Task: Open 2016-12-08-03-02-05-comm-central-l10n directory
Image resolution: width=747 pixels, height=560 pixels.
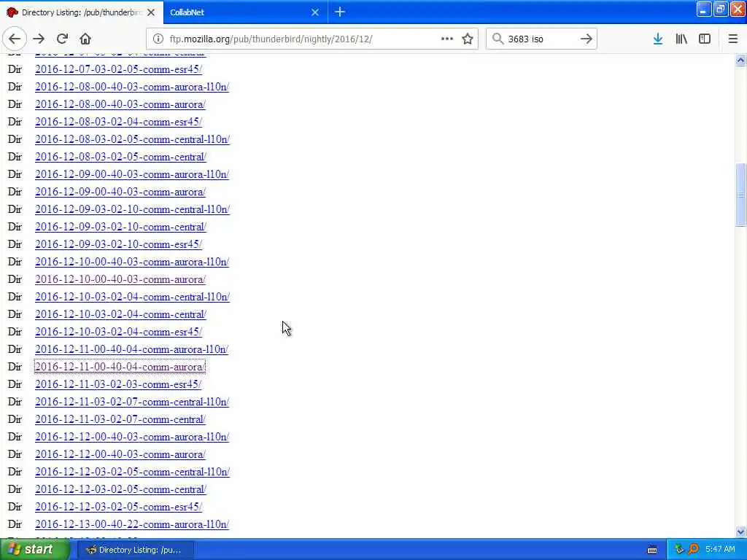Action: 133,139
